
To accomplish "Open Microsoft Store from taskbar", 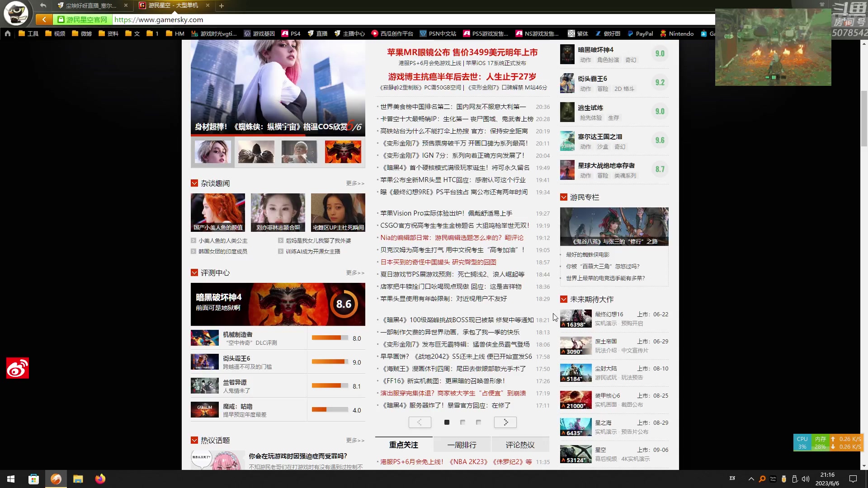I will point(33,479).
